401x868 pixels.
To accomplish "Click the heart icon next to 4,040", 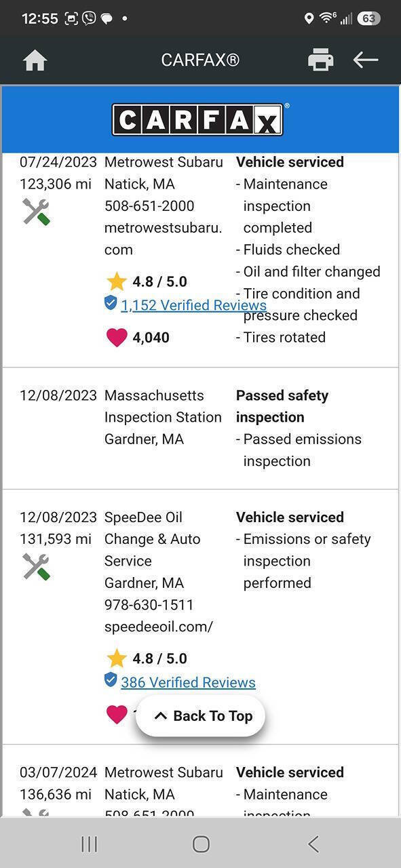I will coord(117,337).
